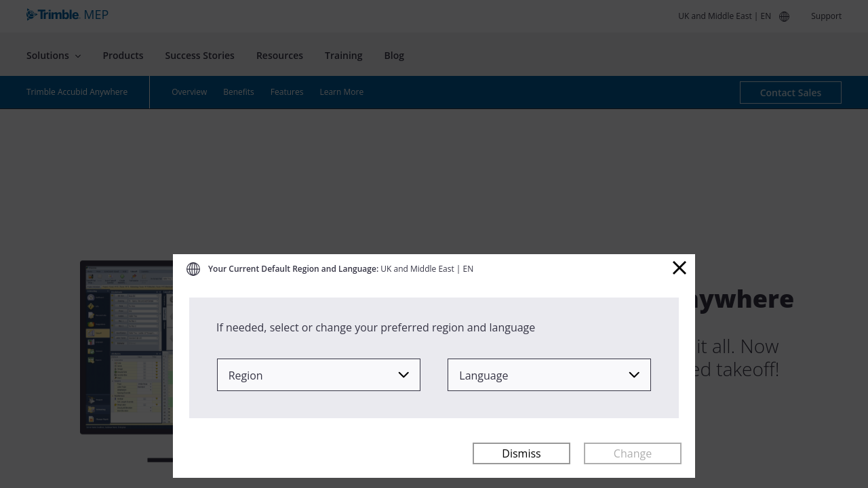Screen dimensions: 868x488
Task: Close the region dialog with X
Action: 679,268
